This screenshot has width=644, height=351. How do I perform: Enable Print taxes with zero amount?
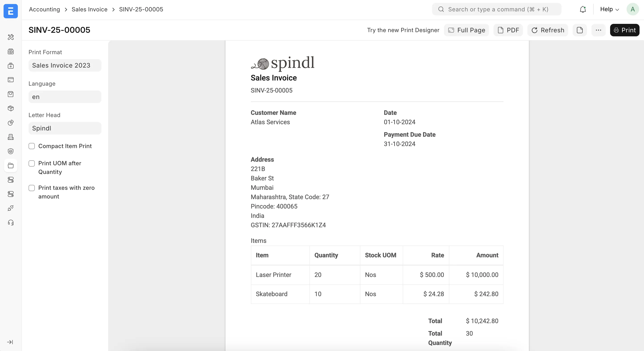pyautogui.click(x=32, y=188)
